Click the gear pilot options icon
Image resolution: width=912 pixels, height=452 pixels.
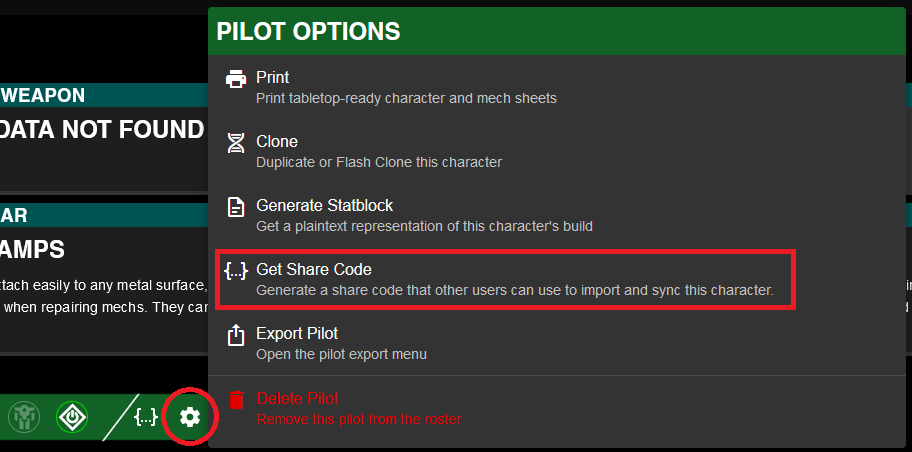[189, 417]
